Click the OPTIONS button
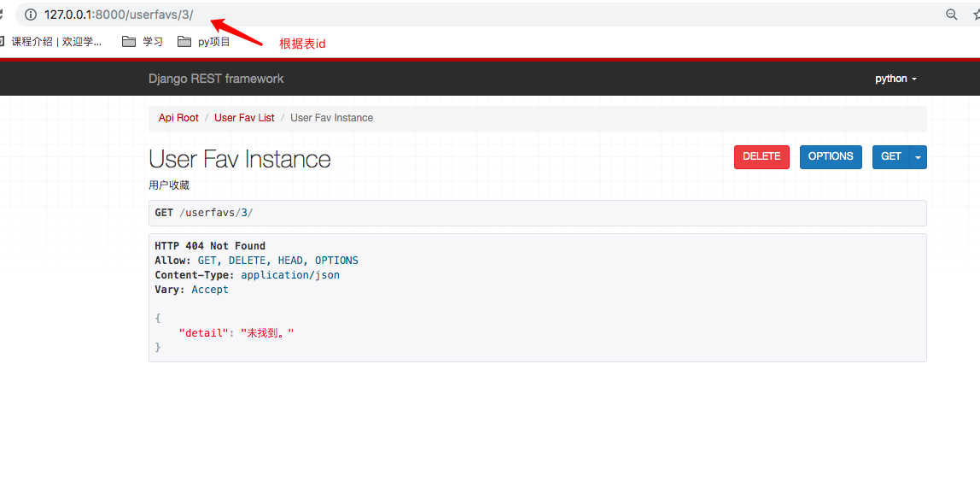Viewport: 980px width, 499px height. [x=831, y=157]
